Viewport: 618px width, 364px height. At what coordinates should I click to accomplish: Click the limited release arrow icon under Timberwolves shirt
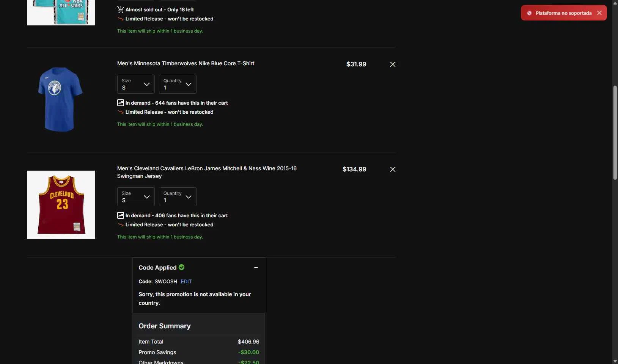[x=121, y=112]
